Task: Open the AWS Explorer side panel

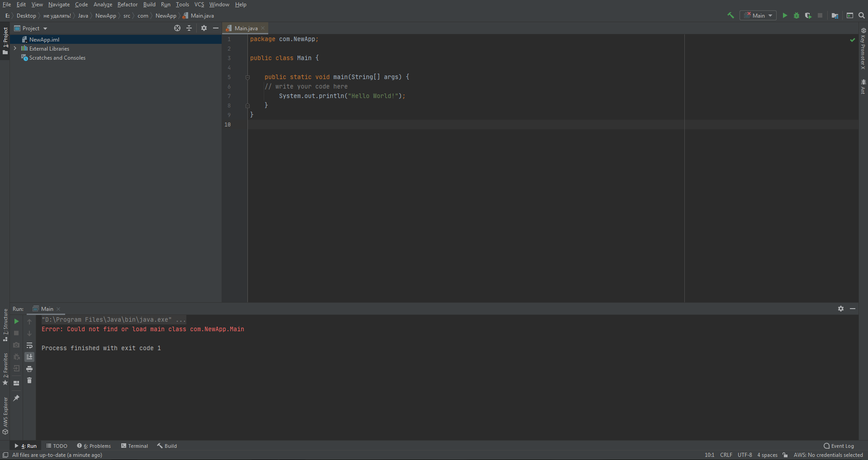Action: [5, 416]
